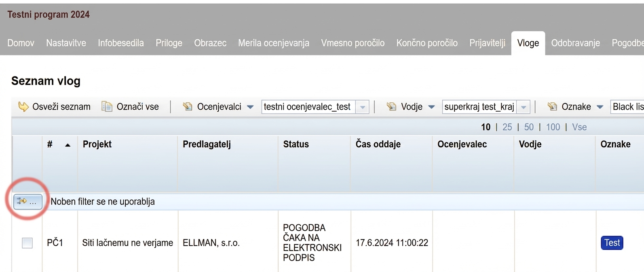Tick the checkbox for project PČ1
The width and height of the screenshot is (644, 272).
(x=27, y=243)
